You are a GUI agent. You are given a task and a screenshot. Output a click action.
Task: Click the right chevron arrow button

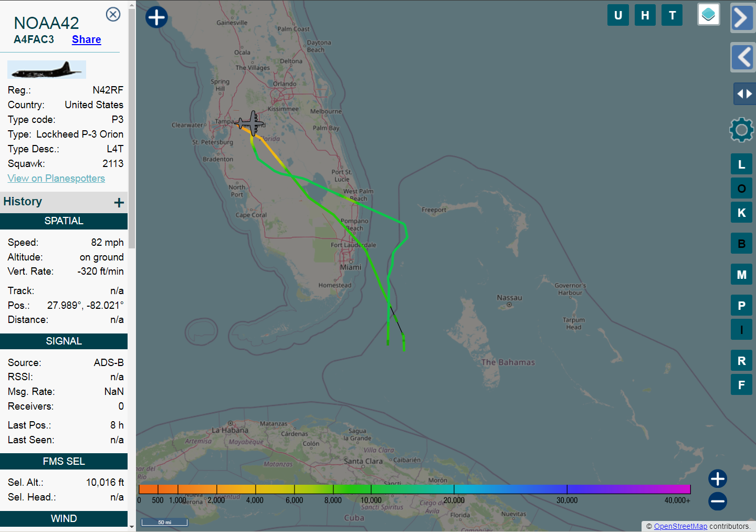tap(742, 18)
